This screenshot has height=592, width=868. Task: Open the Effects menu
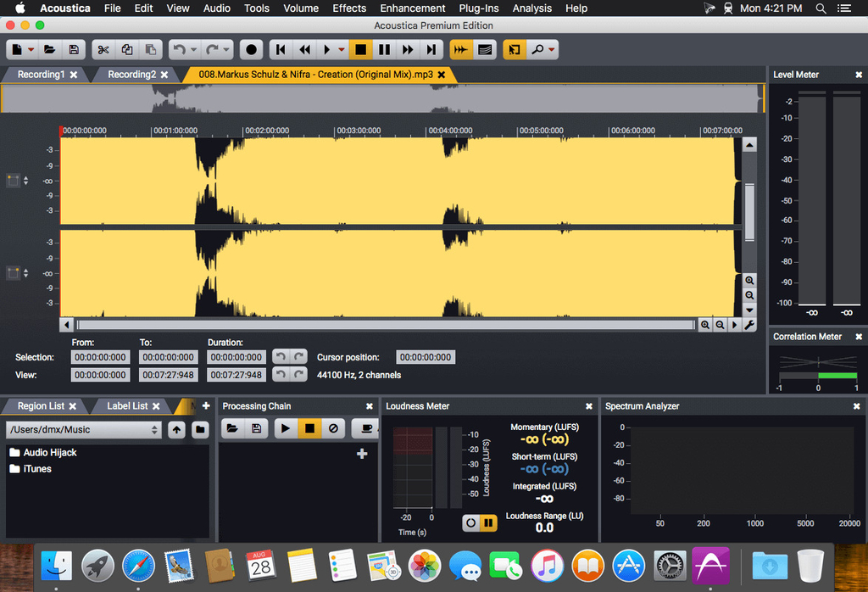[x=349, y=8]
